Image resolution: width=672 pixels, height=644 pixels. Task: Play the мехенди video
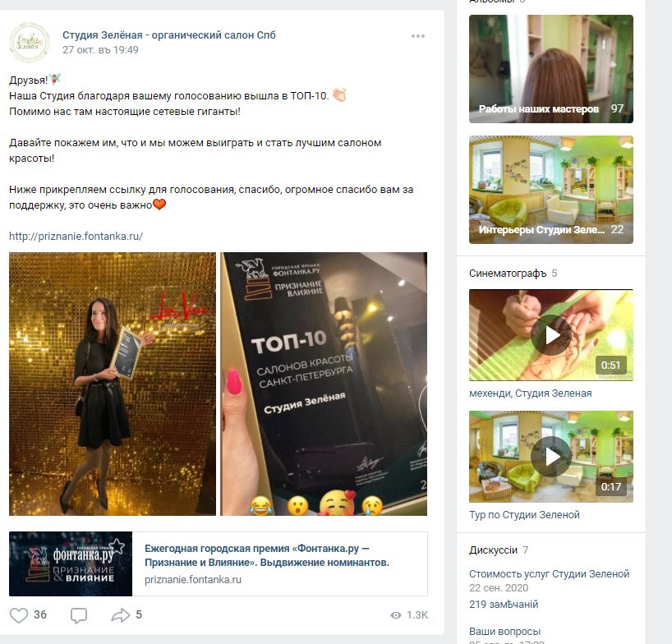(550, 335)
